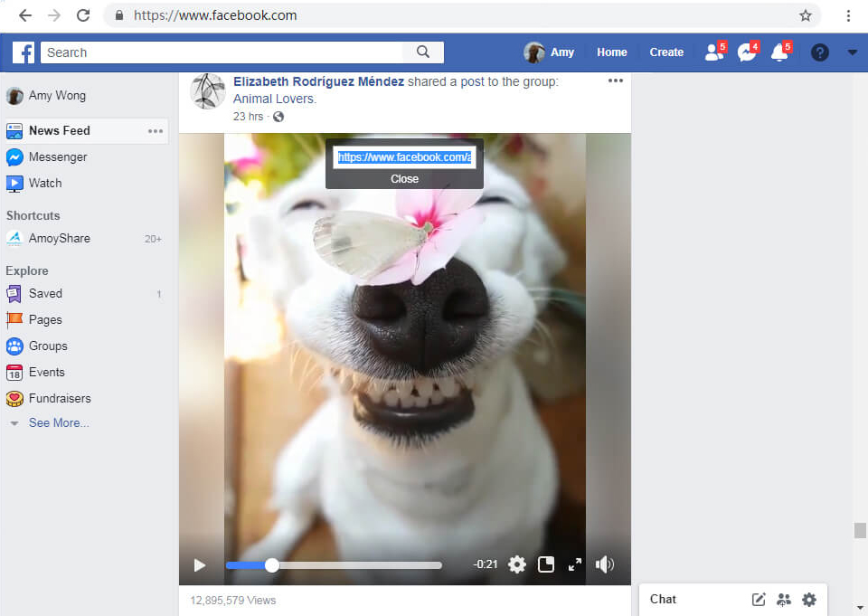Reload the Facebook page
This screenshot has height=616, width=868.
tap(83, 15)
